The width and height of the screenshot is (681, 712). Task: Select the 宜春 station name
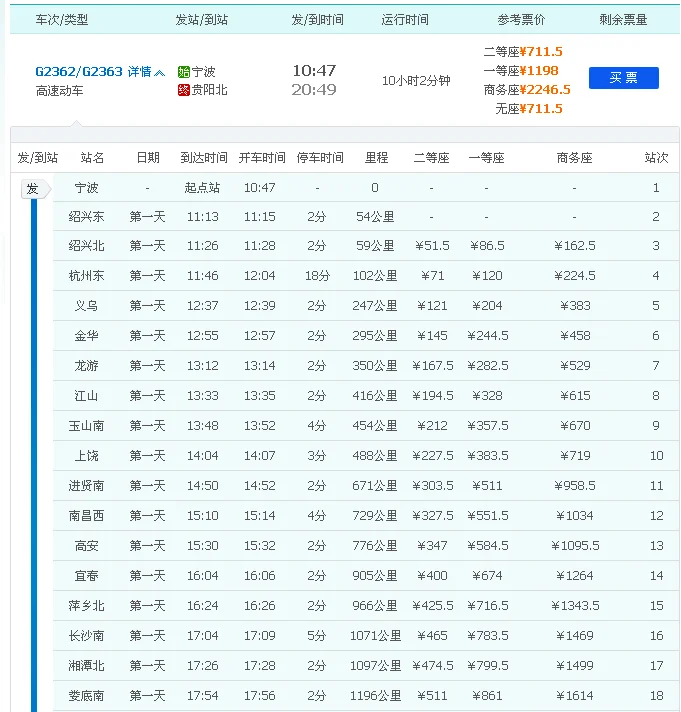point(86,575)
